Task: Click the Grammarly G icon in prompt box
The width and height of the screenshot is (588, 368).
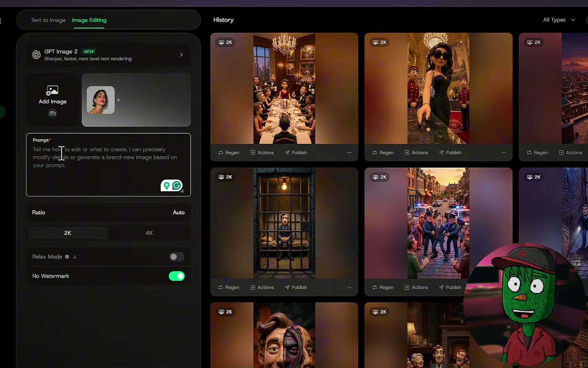Action: tap(177, 185)
